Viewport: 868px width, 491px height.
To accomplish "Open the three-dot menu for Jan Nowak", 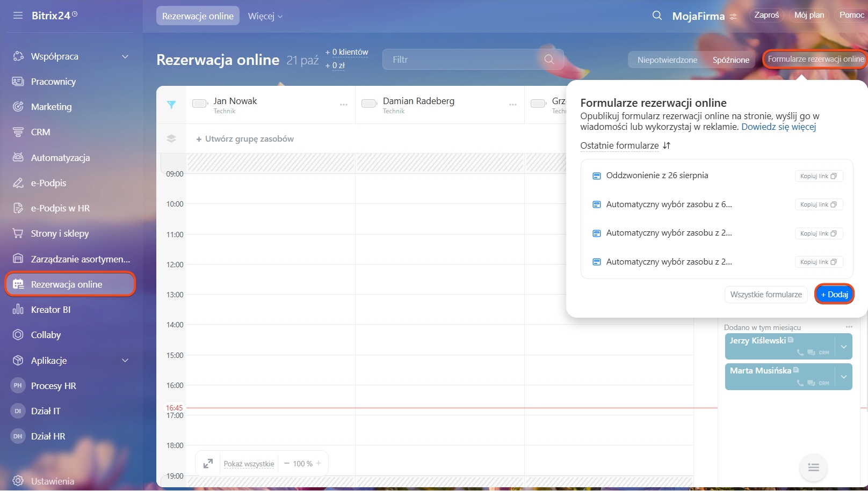I will click(x=344, y=105).
